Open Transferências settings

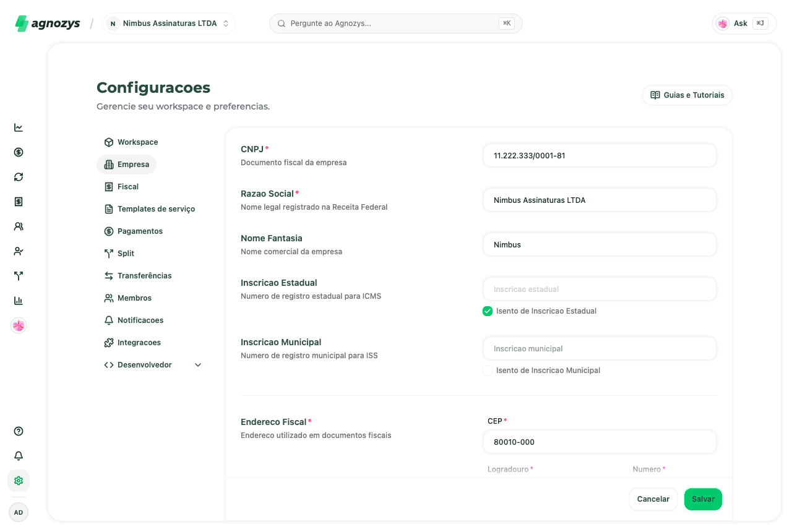coord(138,276)
